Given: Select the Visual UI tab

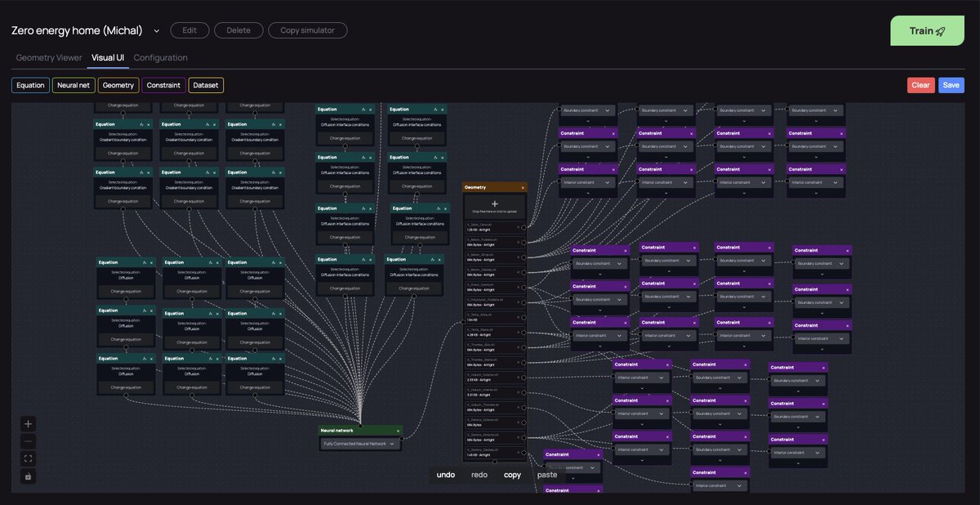Looking at the screenshot, I should pyautogui.click(x=108, y=57).
